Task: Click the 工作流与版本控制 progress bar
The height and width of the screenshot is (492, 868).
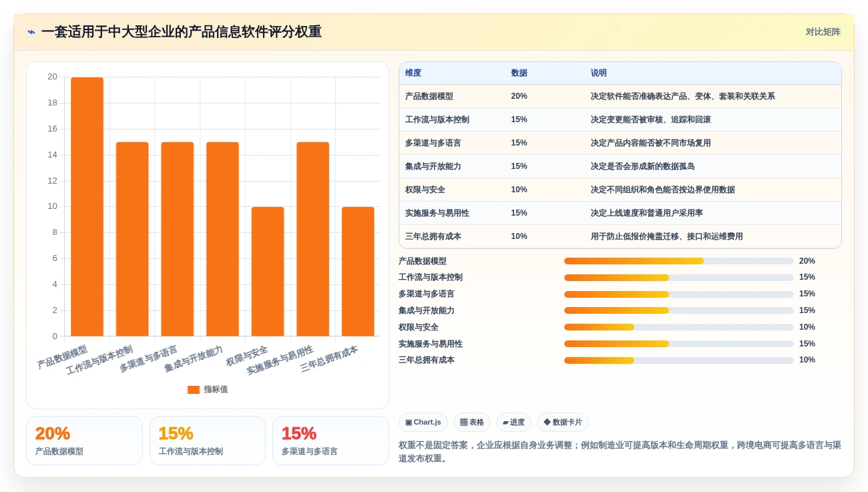Action: pyautogui.click(x=679, y=278)
